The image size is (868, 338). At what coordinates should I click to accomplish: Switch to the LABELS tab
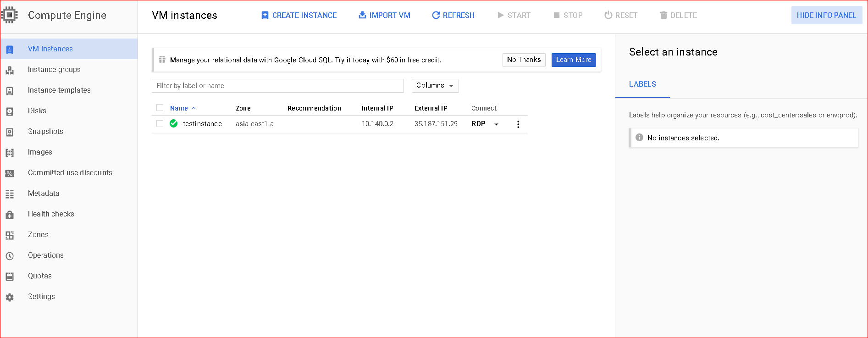(642, 84)
